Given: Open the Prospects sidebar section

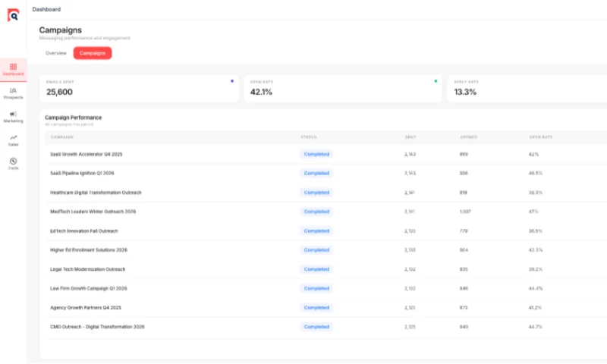Looking at the screenshot, I should [13, 93].
